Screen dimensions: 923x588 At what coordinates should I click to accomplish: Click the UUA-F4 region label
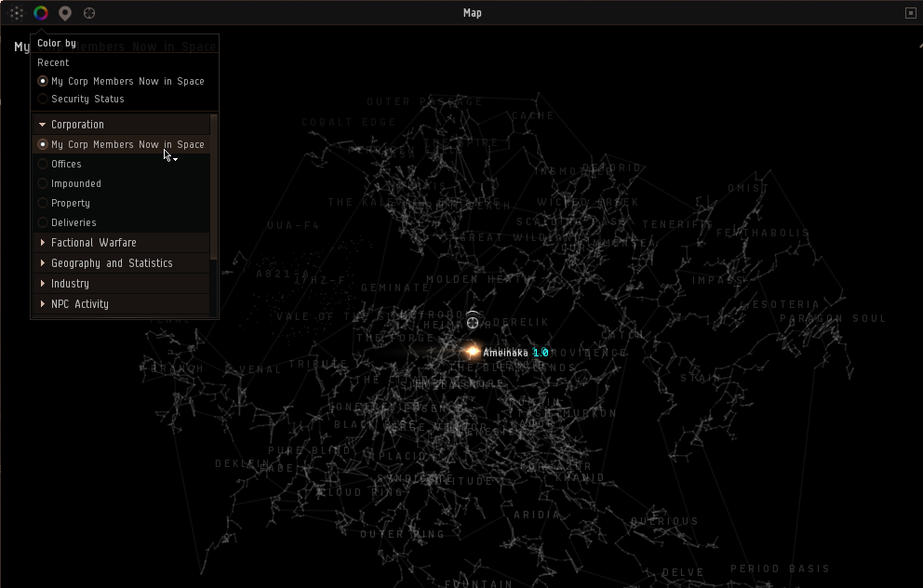click(293, 225)
